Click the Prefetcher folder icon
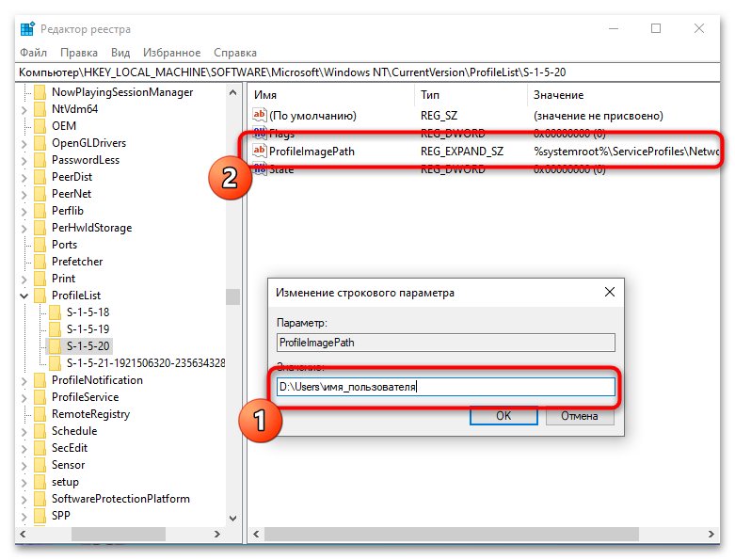 coord(40,261)
